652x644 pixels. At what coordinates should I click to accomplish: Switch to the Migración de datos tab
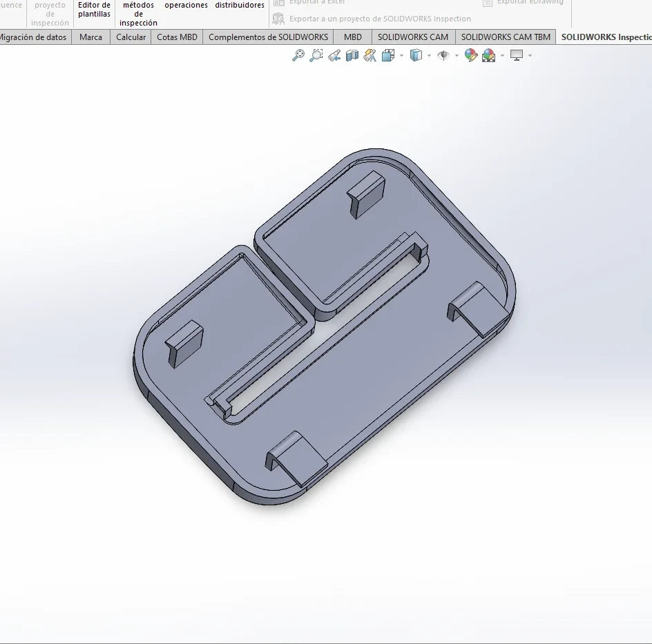(x=35, y=37)
